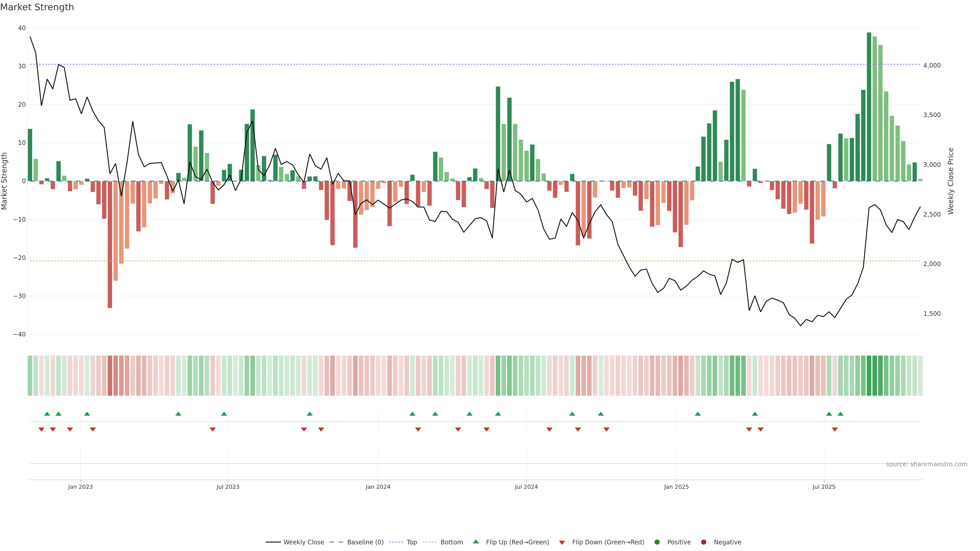
Task: Click the 4,000 right-axis price label
Action: 932,65
